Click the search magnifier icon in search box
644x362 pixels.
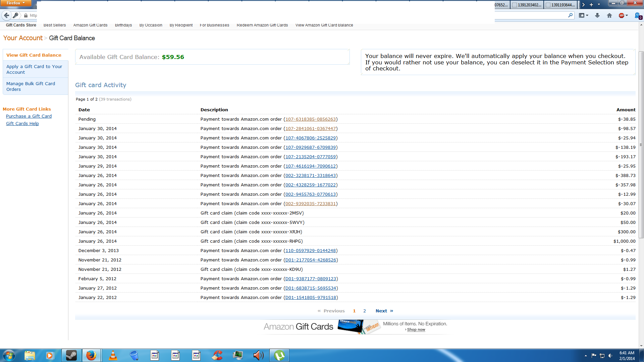pos(570,15)
